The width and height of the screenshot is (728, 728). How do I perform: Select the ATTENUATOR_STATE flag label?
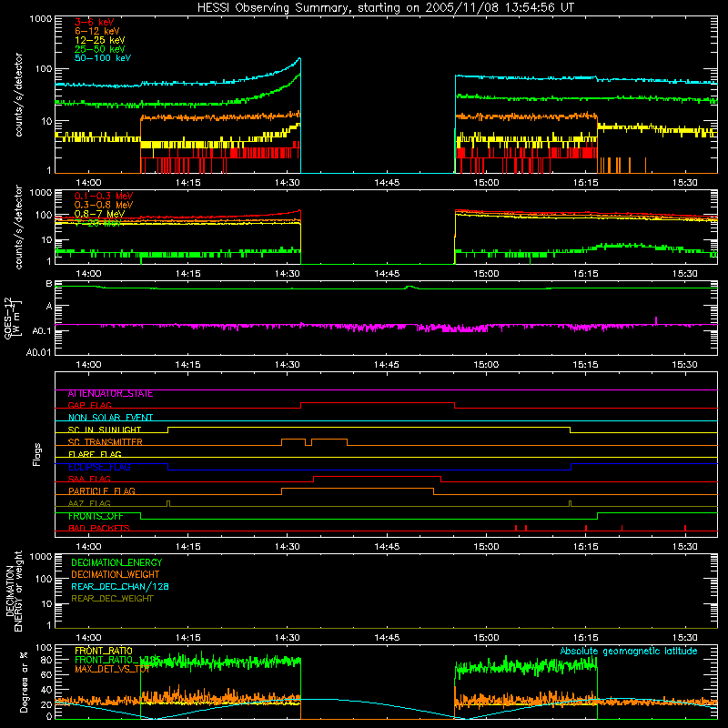pyautogui.click(x=110, y=394)
